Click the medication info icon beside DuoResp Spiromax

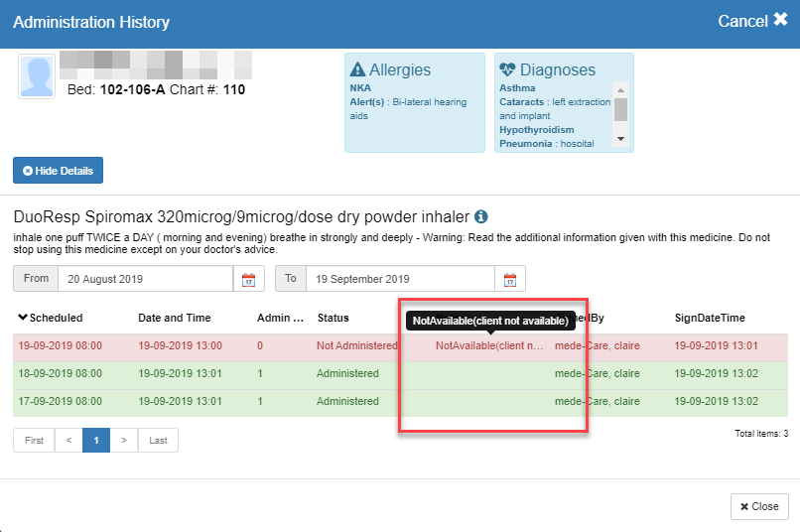[x=481, y=216]
